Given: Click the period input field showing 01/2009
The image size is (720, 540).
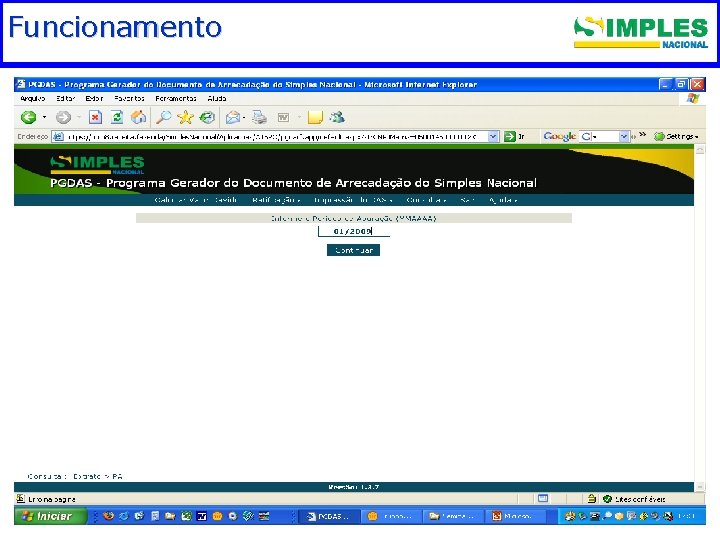Looking at the screenshot, I should click(354, 231).
